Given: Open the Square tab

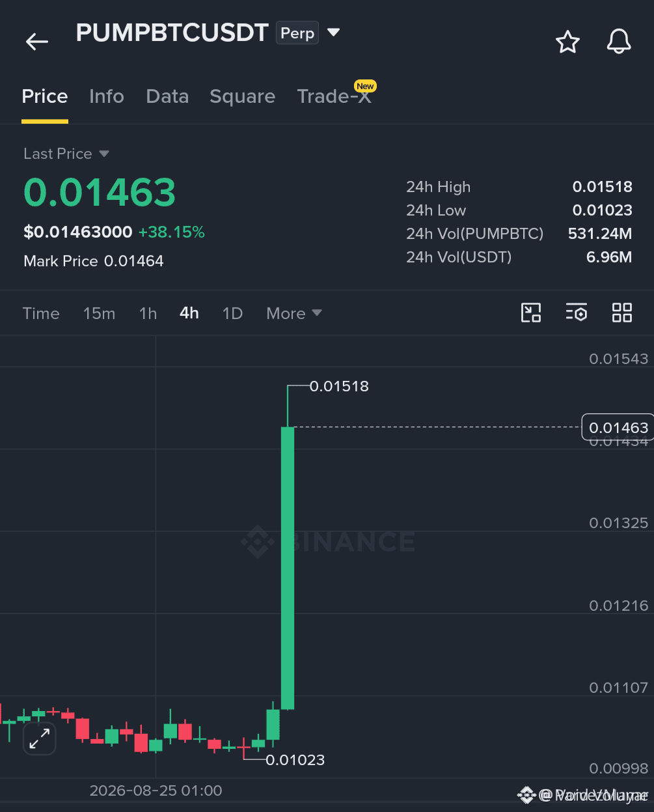Looking at the screenshot, I should pos(243,97).
